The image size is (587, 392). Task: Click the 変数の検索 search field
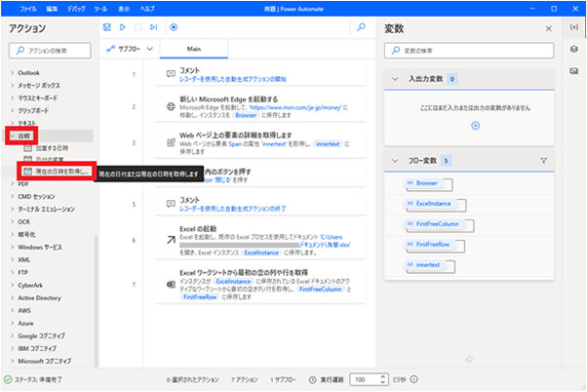click(x=469, y=51)
